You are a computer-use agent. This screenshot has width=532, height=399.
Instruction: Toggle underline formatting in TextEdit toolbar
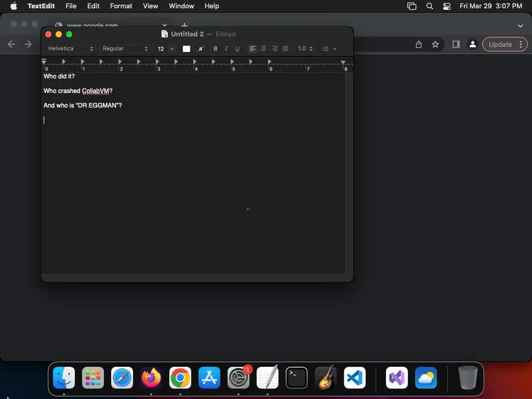pos(237,48)
